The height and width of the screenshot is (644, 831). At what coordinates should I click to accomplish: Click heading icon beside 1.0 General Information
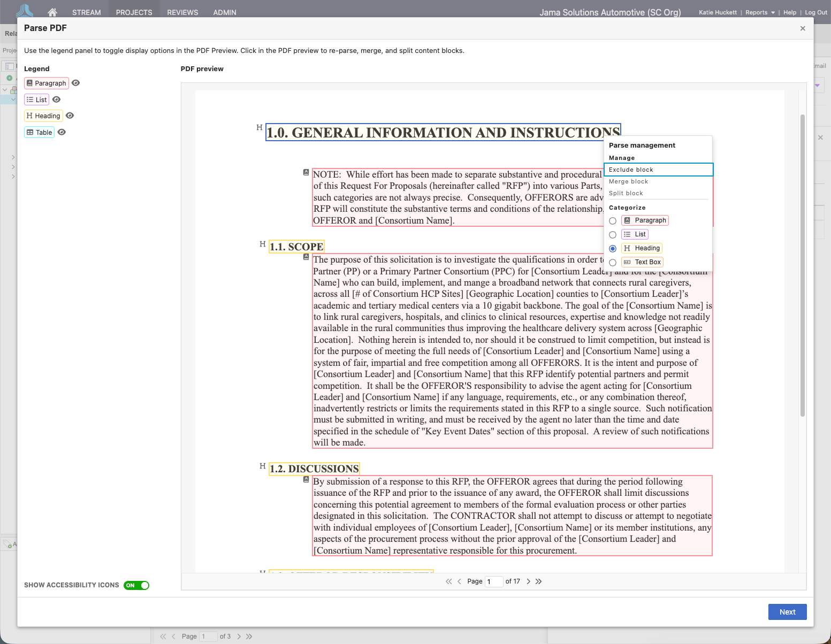(259, 127)
